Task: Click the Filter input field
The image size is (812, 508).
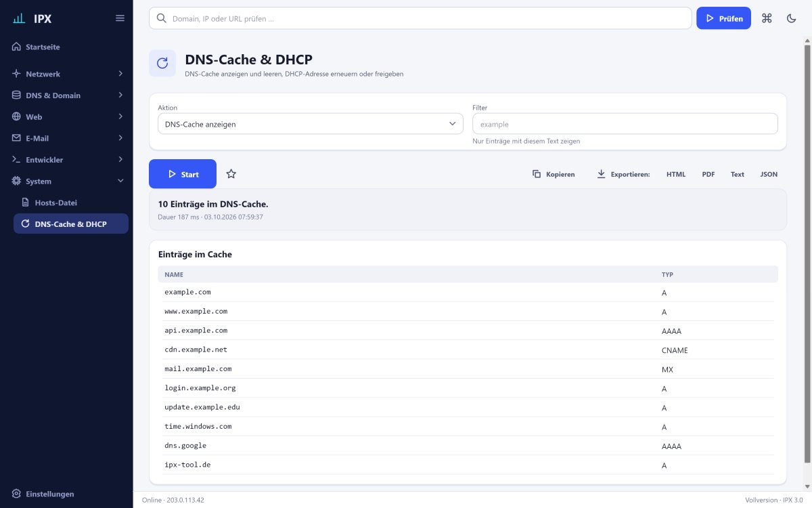Action: point(625,124)
